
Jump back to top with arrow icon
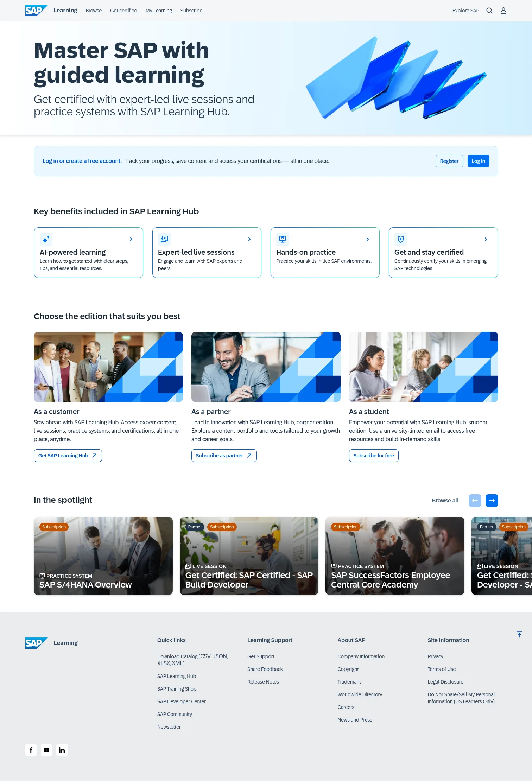pyautogui.click(x=519, y=635)
